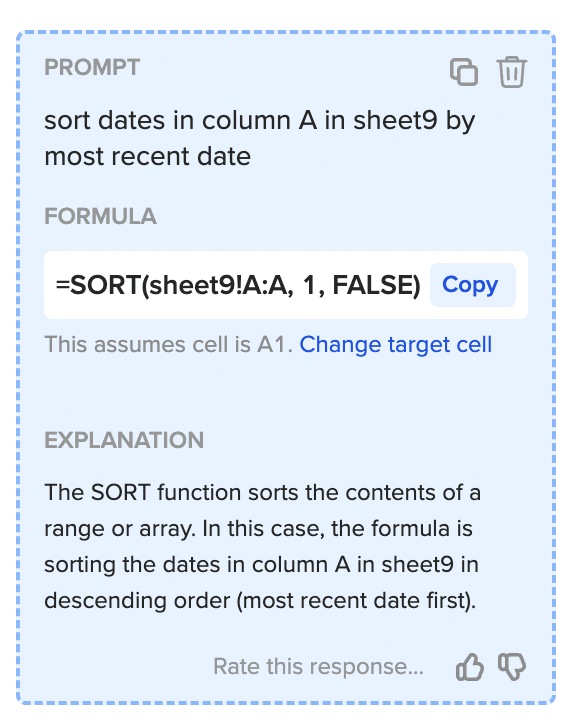
Task: Click the SORT function name in formula
Action: point(105,285)
